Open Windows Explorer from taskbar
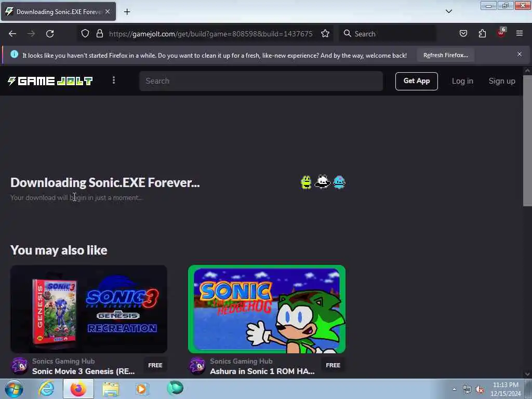This screenshot has width=532, height=399. [x=111, y=389]
